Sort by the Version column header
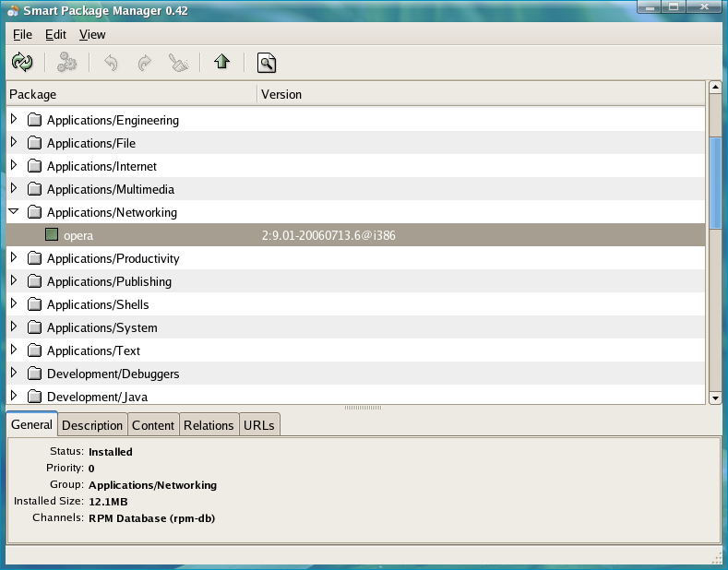 pos(480,94)
